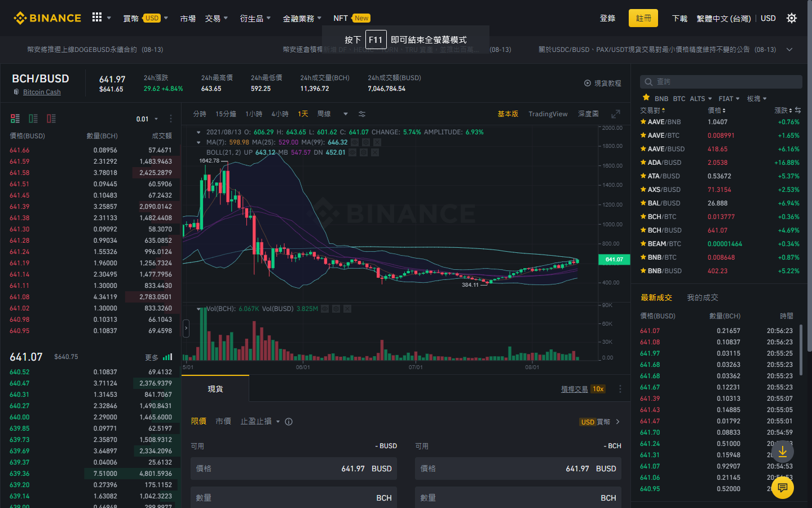
Task: Open BOLL indicator settings gear
Action: pos(364,152)
